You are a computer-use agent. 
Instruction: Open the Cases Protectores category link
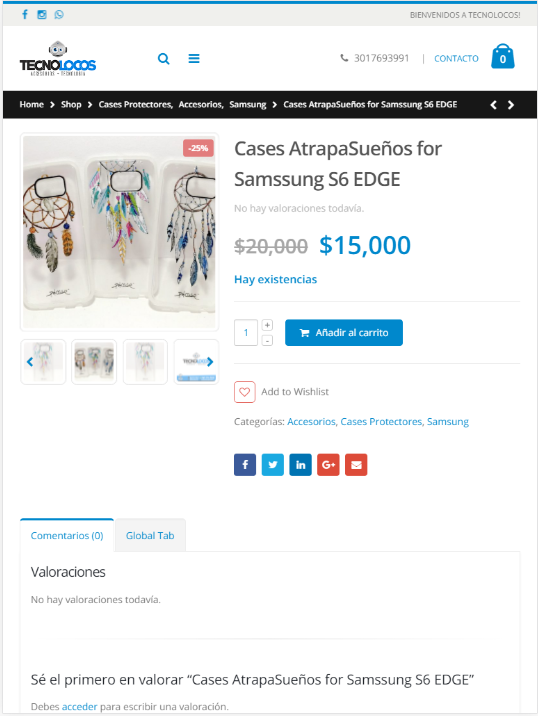click(381, 421)
